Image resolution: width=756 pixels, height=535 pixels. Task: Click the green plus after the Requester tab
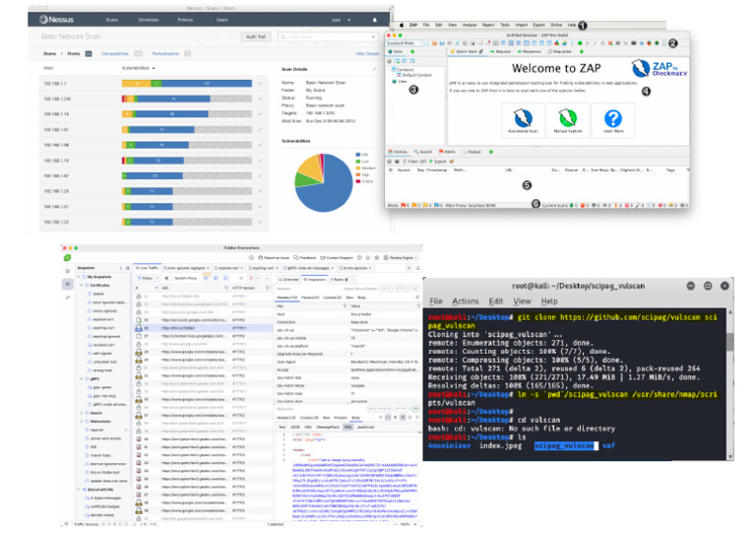coord(582,51)
